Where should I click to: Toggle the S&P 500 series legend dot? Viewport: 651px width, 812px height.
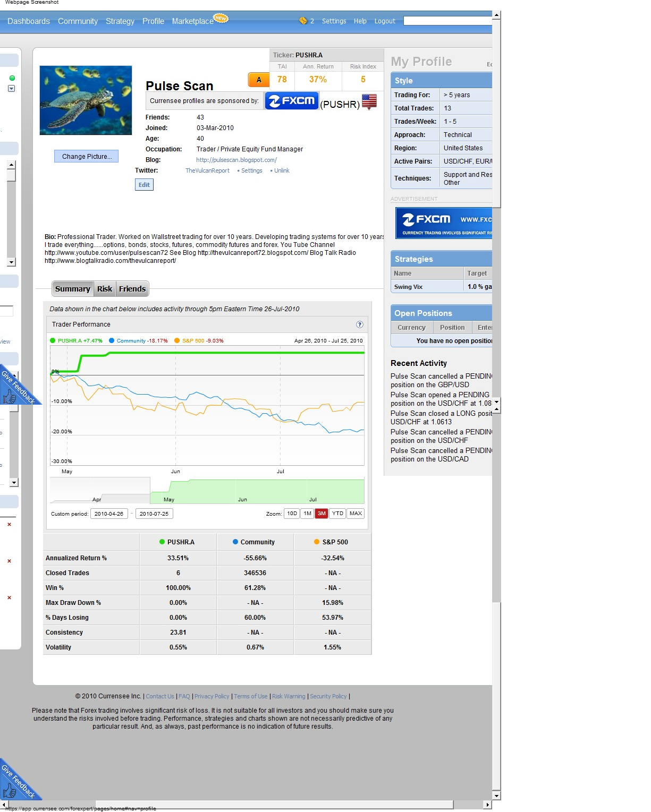[177, 341]
